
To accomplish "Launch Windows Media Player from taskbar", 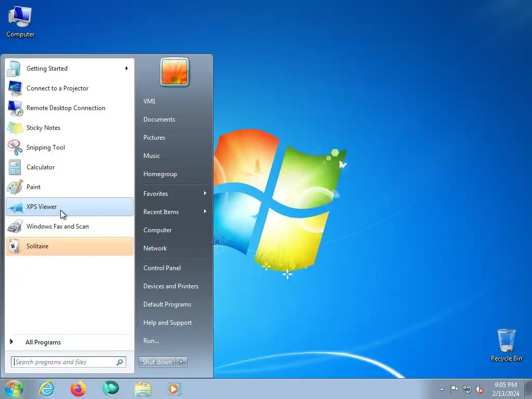I will coord(175,389).
